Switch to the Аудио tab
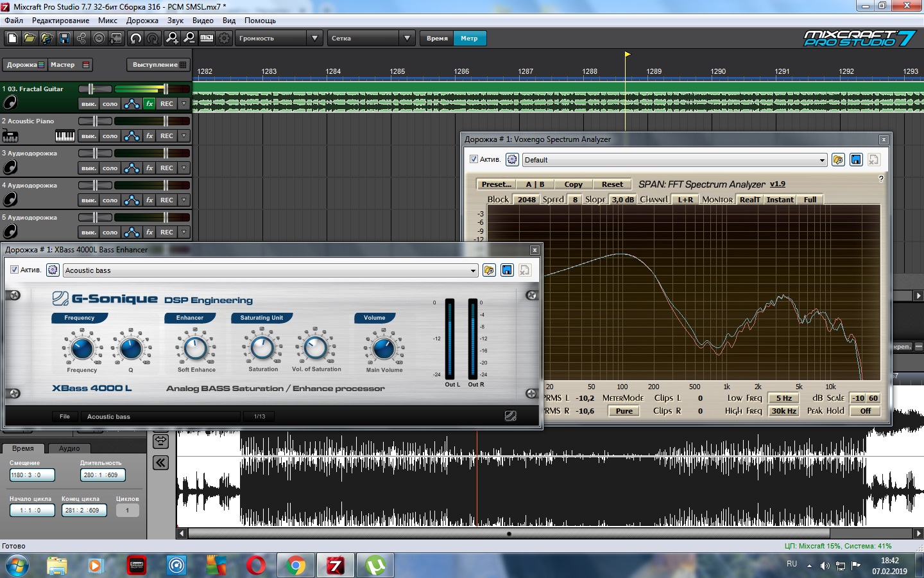This screenshot has height=578, width=924. click(69, 448)
